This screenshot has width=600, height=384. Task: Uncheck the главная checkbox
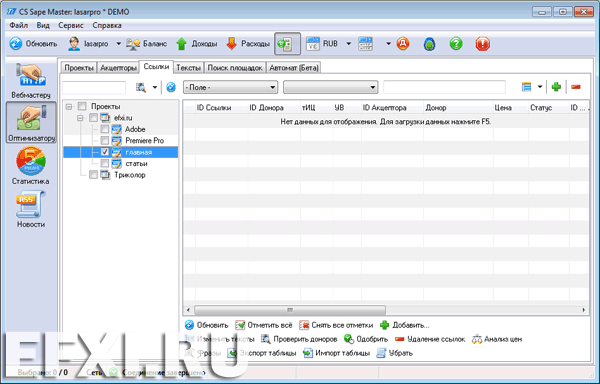tap(104, 152)
